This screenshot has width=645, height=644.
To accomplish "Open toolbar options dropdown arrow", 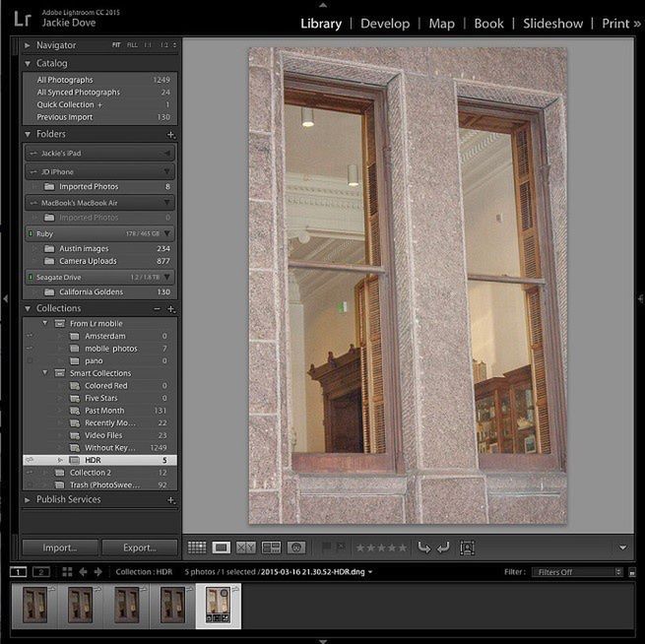I will (622, 547).
